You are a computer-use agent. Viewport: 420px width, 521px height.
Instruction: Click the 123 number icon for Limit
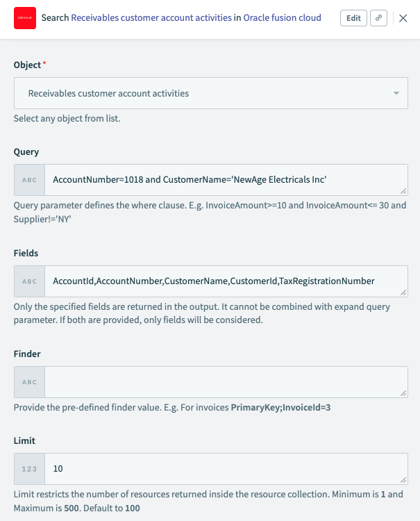[30, 469]
